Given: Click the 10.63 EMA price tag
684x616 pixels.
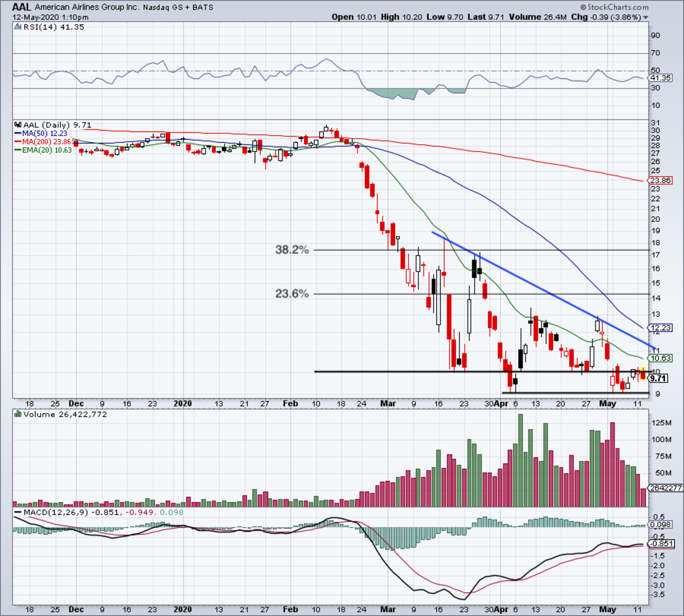Looking at the screenshot, I should [x=660, y=358].
